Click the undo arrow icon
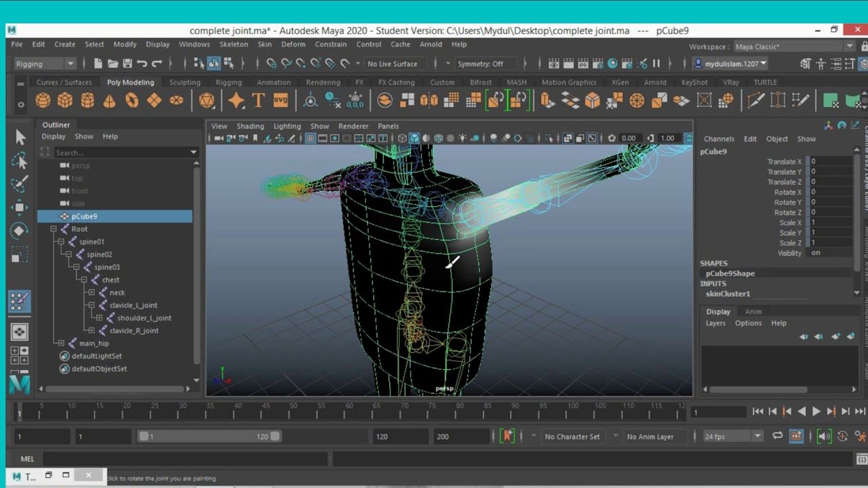This screenshot has width=868, height=488. coord(142,64)
